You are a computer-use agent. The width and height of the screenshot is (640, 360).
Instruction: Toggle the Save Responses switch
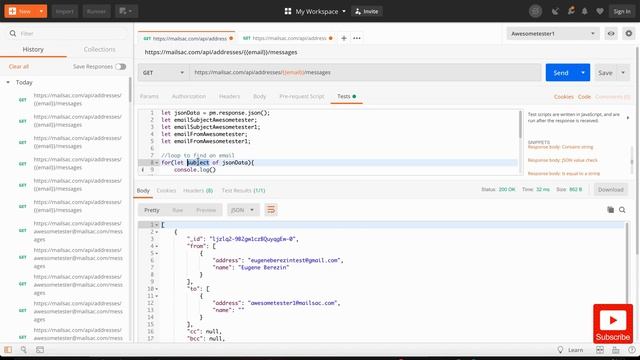[x=120, y=67]
